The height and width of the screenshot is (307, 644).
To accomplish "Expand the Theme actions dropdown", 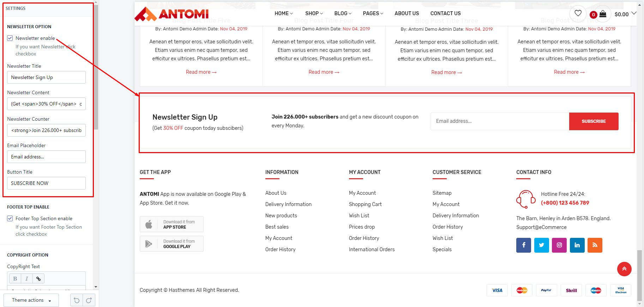I will tap(31, 300).
